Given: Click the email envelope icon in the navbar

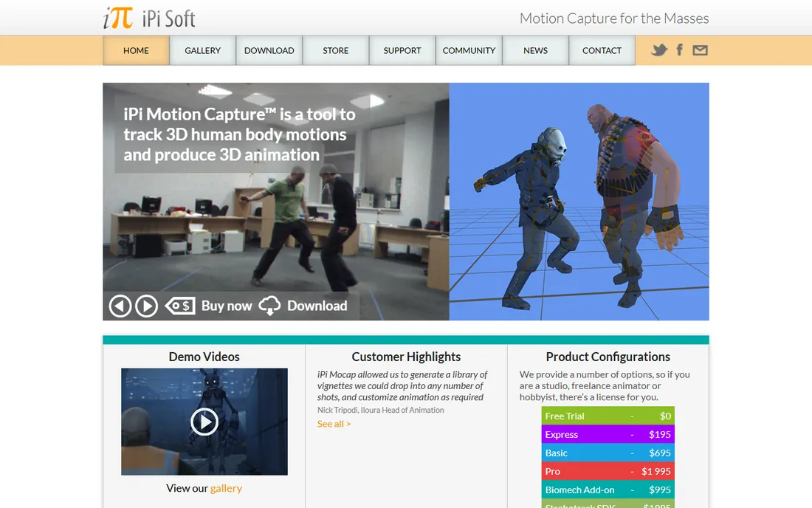Looking at the screenshot, I should (700, 50).
